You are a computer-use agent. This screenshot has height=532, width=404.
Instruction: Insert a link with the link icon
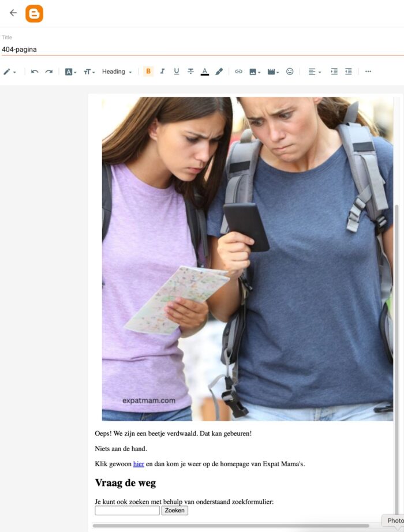coord(238,72)
